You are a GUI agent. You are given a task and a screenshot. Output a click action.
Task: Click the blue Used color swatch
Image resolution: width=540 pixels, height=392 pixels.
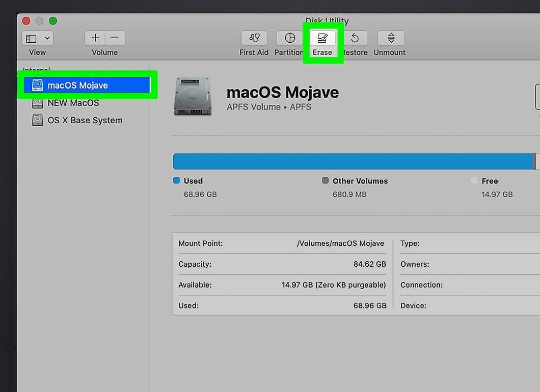176,180
